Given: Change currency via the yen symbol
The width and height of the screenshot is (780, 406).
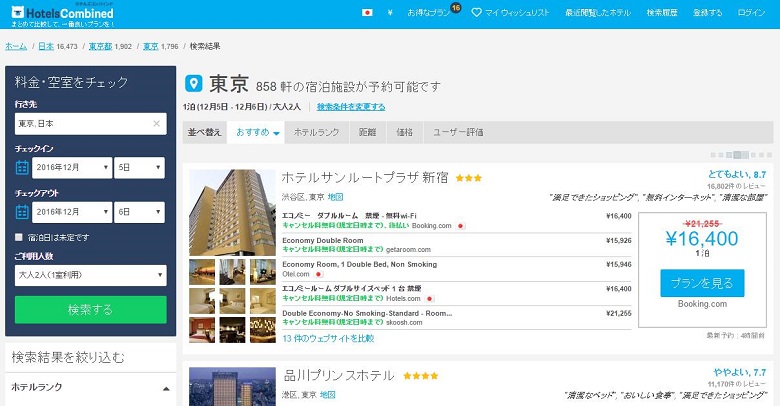Looking at the screenshot, I should point(390,13).
